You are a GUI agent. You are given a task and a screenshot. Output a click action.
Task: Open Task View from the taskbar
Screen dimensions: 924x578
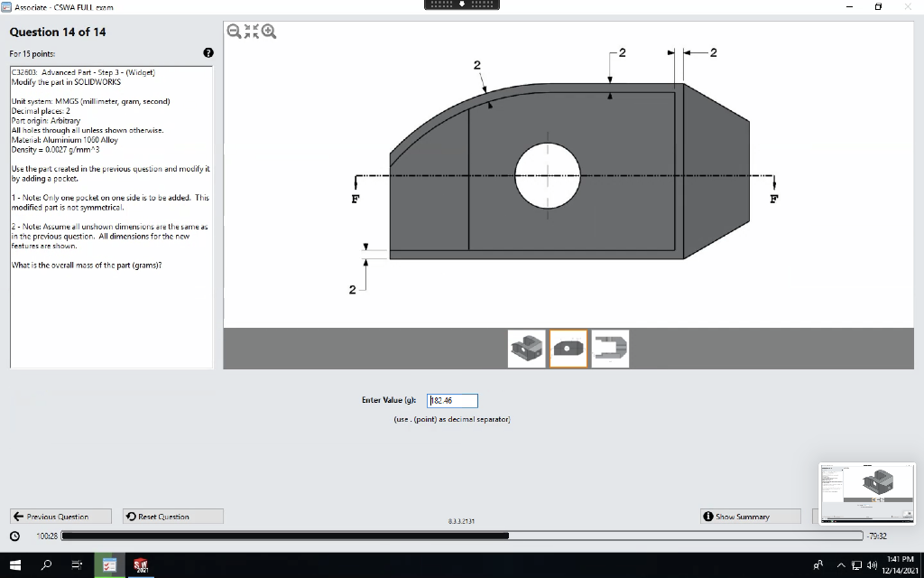pos(76,564)
